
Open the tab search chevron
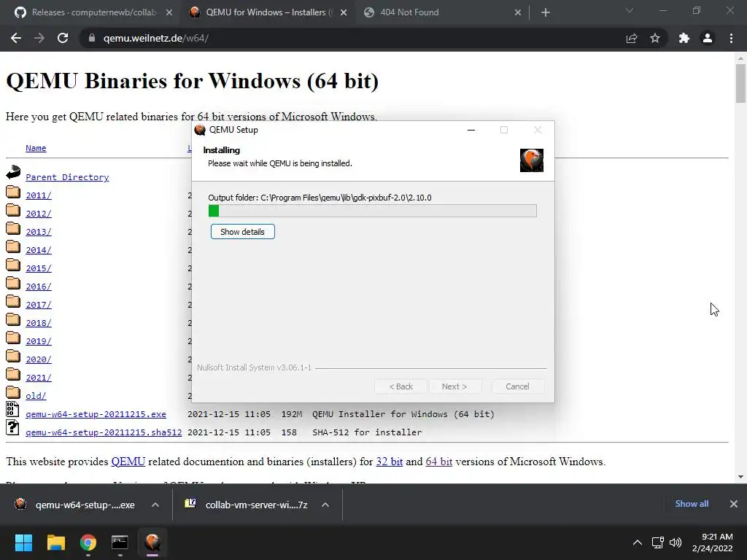(x=630, y=10)
